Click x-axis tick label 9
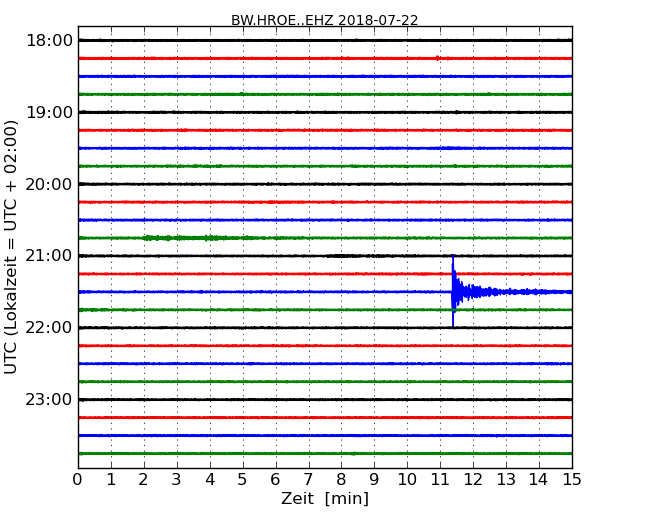The width and height of the screenshot is (650, 520). click(x=374, y=479)
